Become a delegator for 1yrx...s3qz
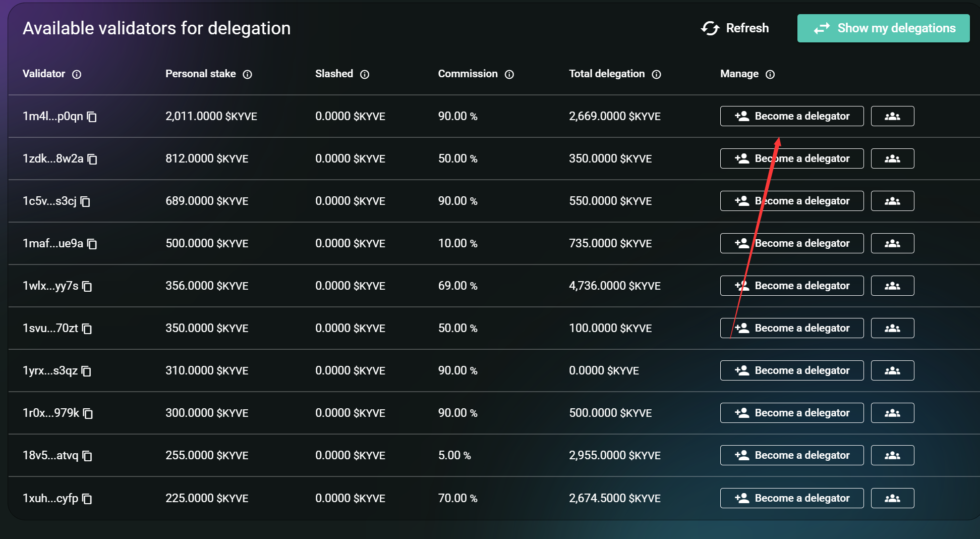 (x=791, y=370)
